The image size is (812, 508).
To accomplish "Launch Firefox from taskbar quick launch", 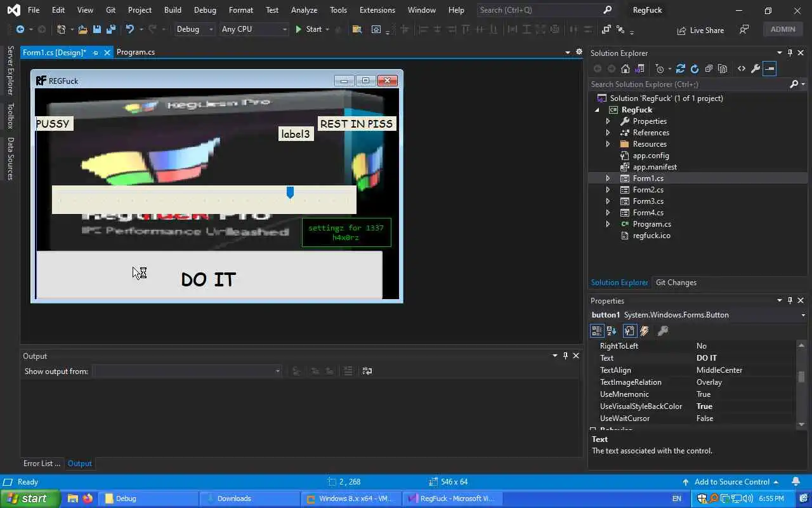I will coord(88,498).
